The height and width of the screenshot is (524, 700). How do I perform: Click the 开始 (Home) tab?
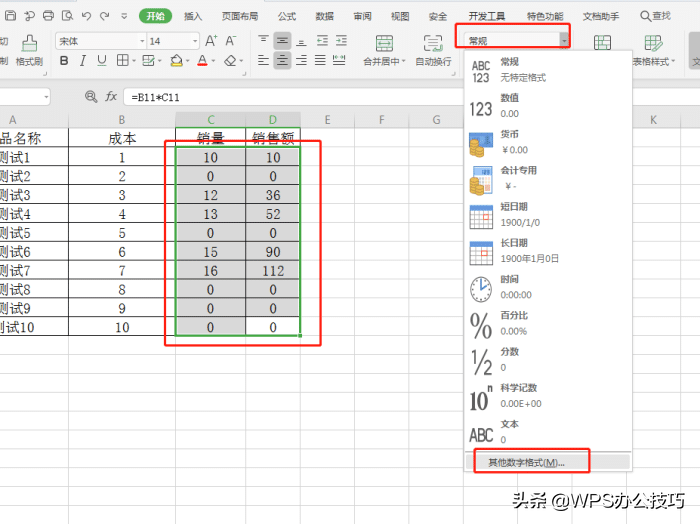pyautogui.click(x=155, y=16)
